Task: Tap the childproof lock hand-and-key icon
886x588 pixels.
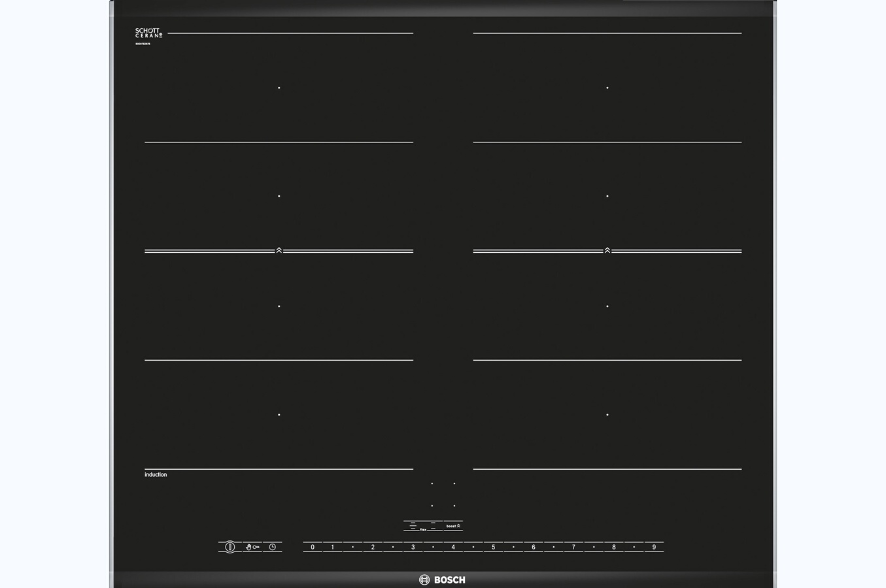Action: 252,547
